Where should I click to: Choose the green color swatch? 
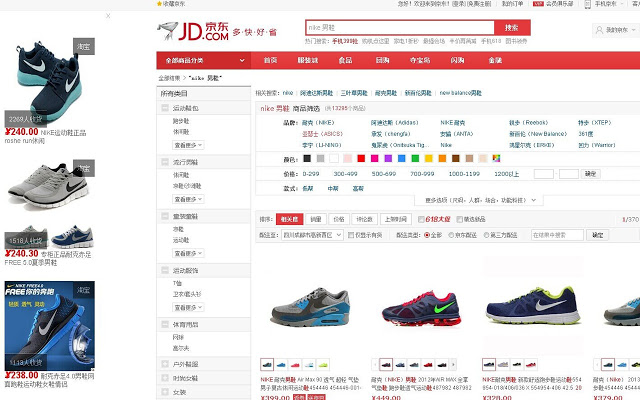click(415, 158)
